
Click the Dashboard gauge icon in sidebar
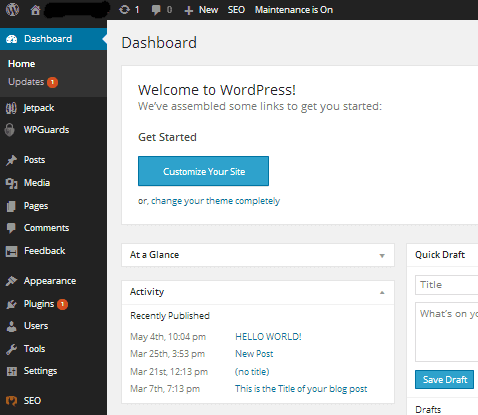pyautogui.click(x=12, y=39)
